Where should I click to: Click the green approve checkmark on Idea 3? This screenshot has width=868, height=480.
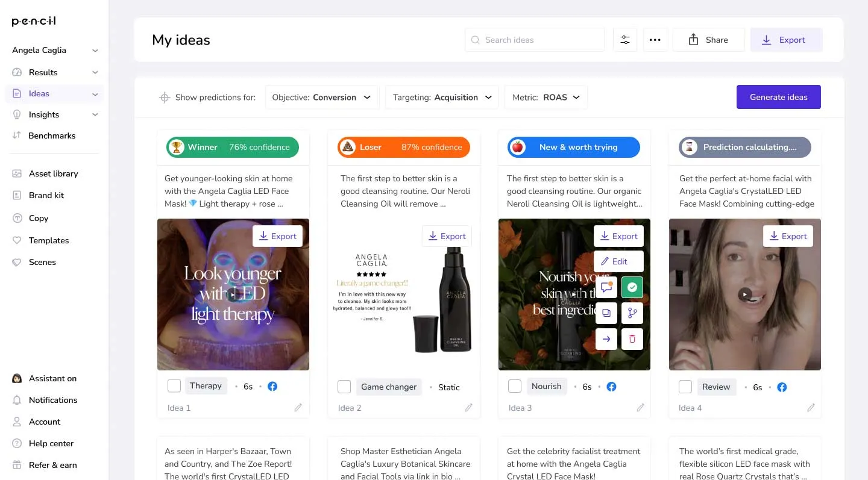[x=632, y=287]
